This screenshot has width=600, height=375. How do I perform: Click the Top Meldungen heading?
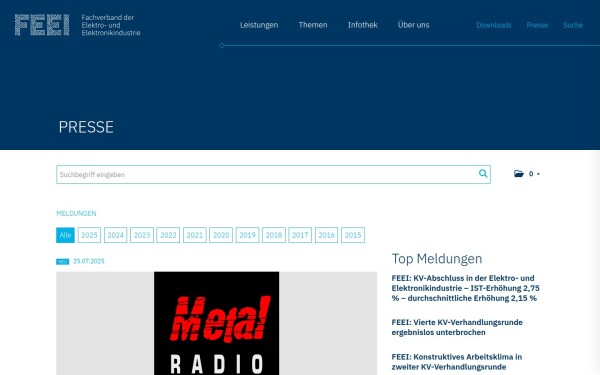tap(437, 259)
